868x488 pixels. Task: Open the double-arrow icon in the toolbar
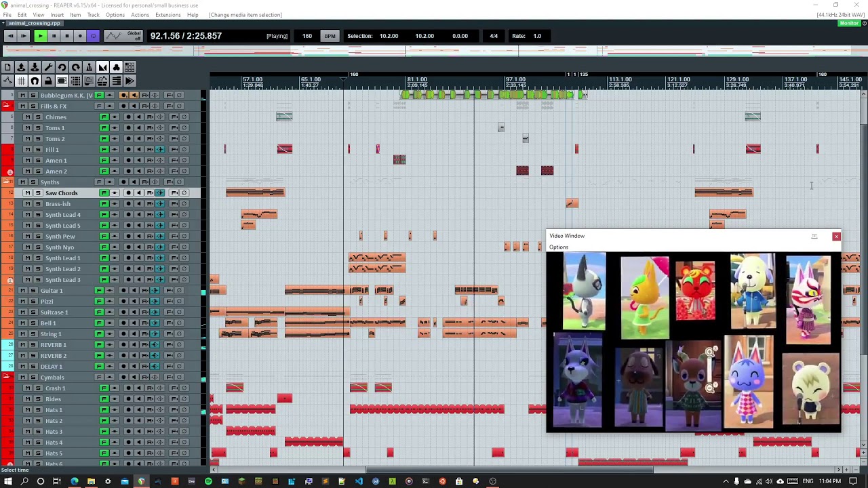pos(130,81)
